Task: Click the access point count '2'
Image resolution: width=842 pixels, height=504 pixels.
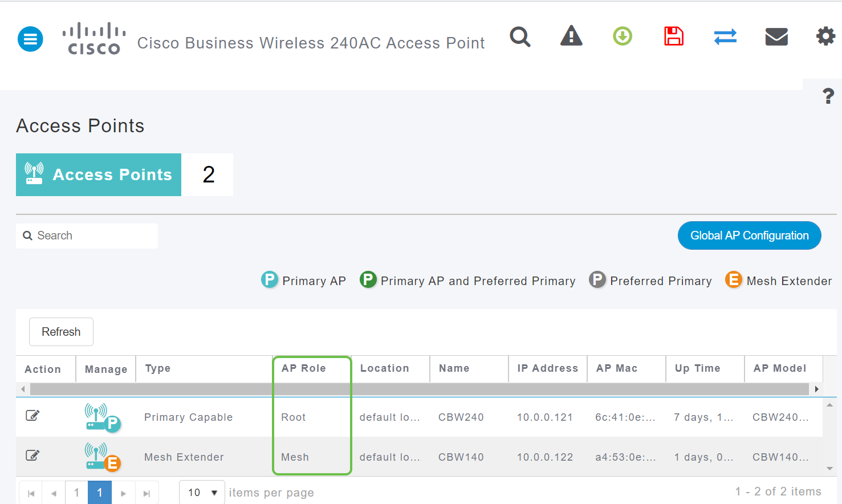Action: (x=209, y=174)
